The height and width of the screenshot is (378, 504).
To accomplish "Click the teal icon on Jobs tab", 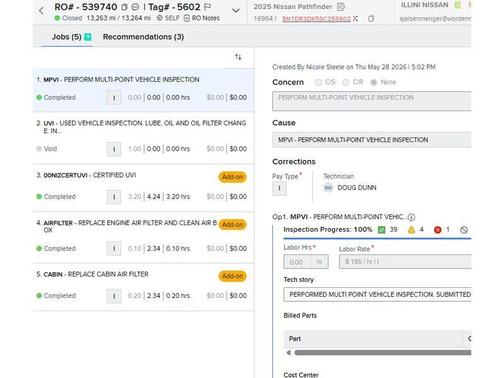I will coord(88,37).
